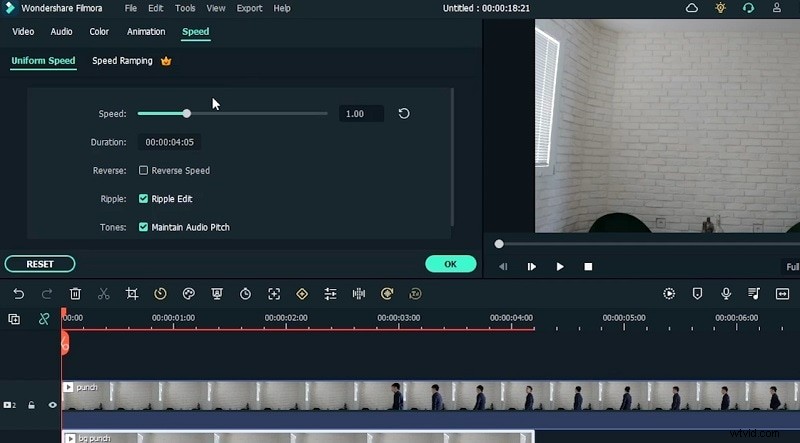Open the color palette tool

click(x=189, y=293)
